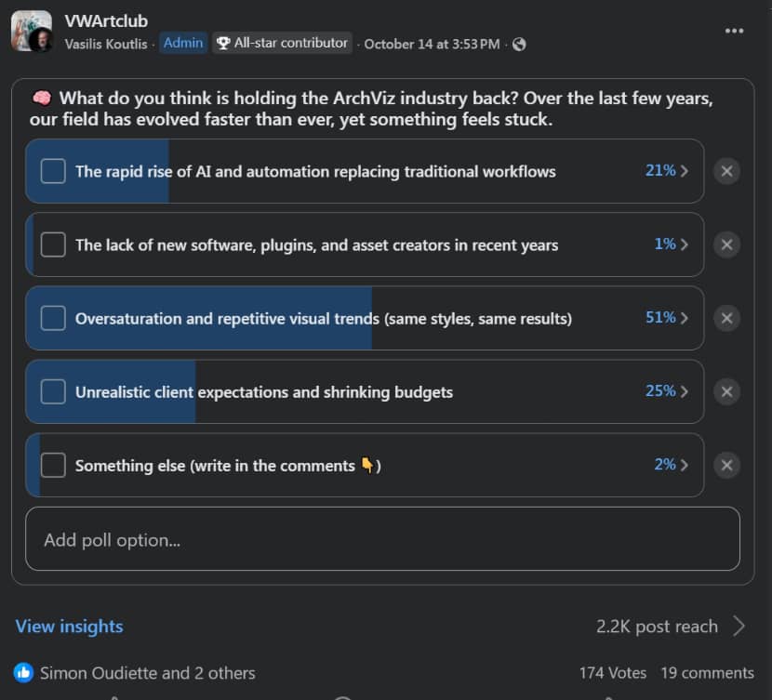
Task: Remove the lack of new software option
Action: (726, 244)
